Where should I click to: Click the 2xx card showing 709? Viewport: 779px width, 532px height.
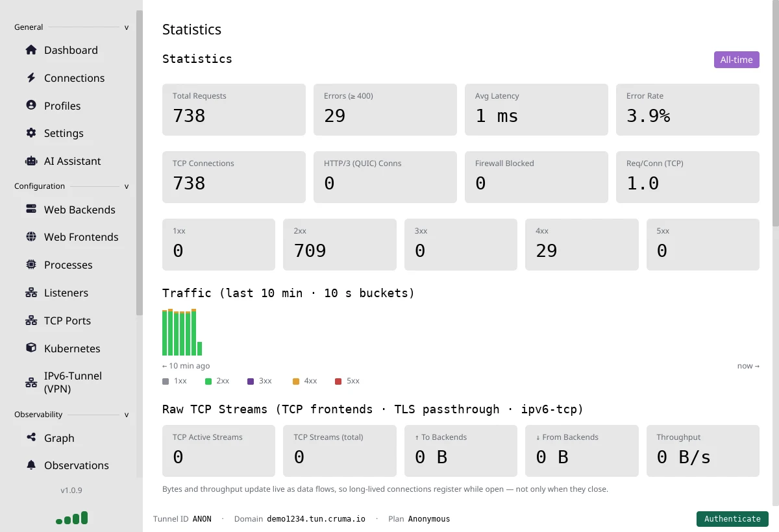(340, 245)
